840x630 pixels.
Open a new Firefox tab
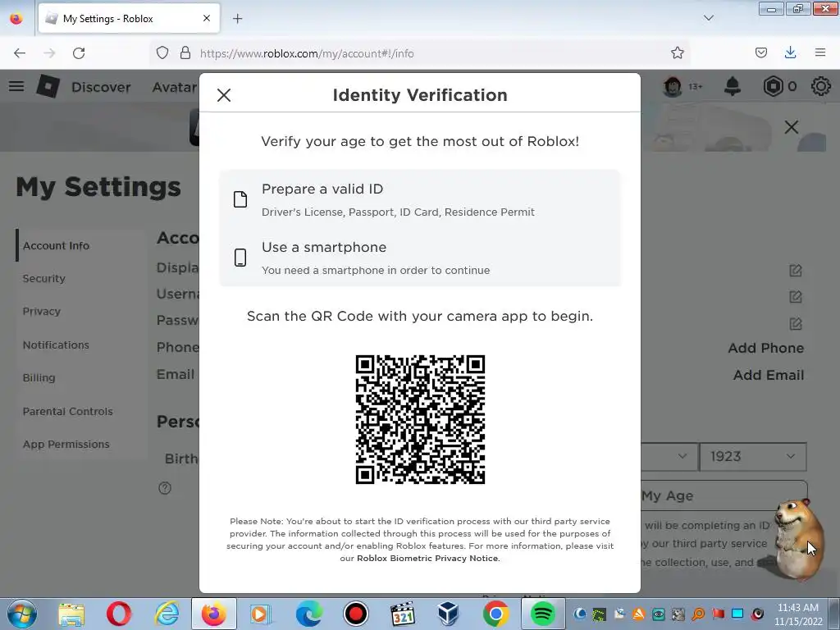coord(237,19)
